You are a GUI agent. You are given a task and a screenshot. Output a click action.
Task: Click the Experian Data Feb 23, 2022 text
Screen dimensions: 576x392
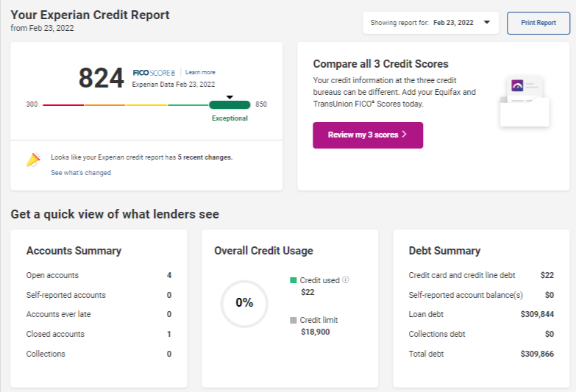coord(174,85)
